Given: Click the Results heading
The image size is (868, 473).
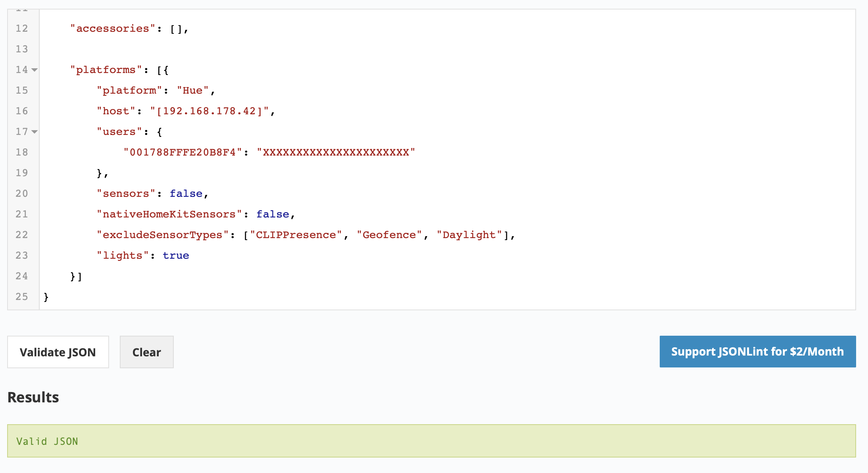Looking at the screenshot, I should [33, 397].
